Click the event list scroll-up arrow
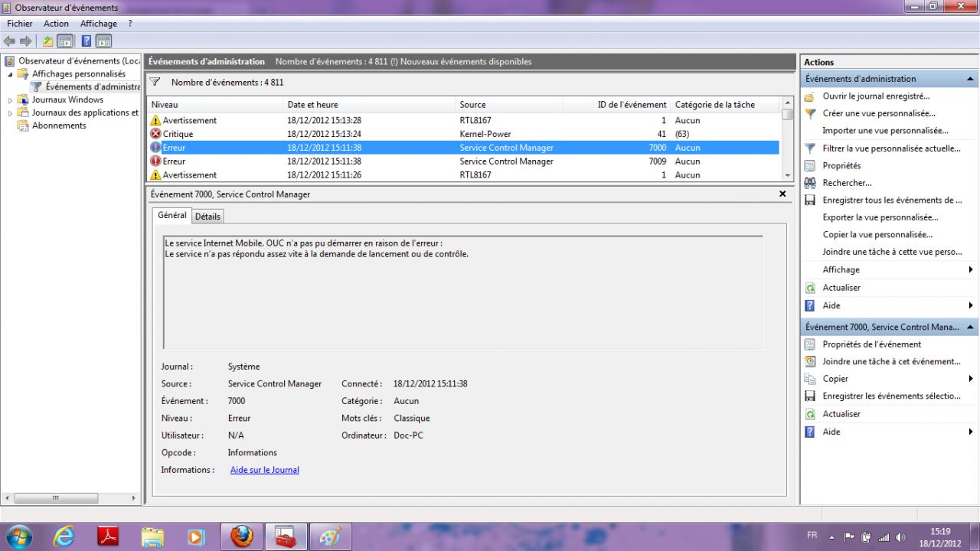Viewport: 980px width, 551px height. pos(787,103)
